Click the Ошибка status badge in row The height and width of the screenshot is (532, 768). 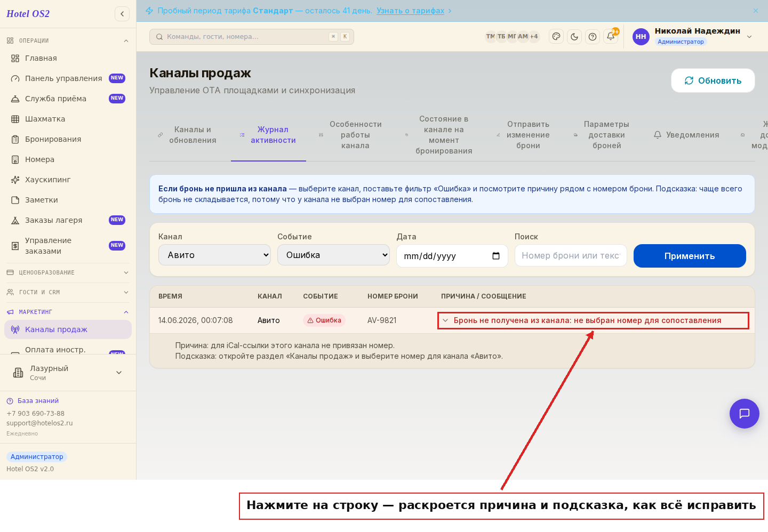click(x=324, y=320)
